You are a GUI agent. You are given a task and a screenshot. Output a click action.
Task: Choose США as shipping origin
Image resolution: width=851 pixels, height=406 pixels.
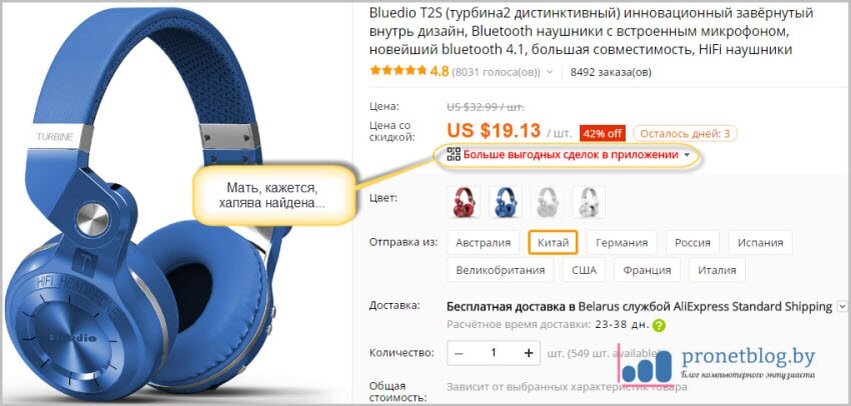pyautogui.click(x=583, y=270)
